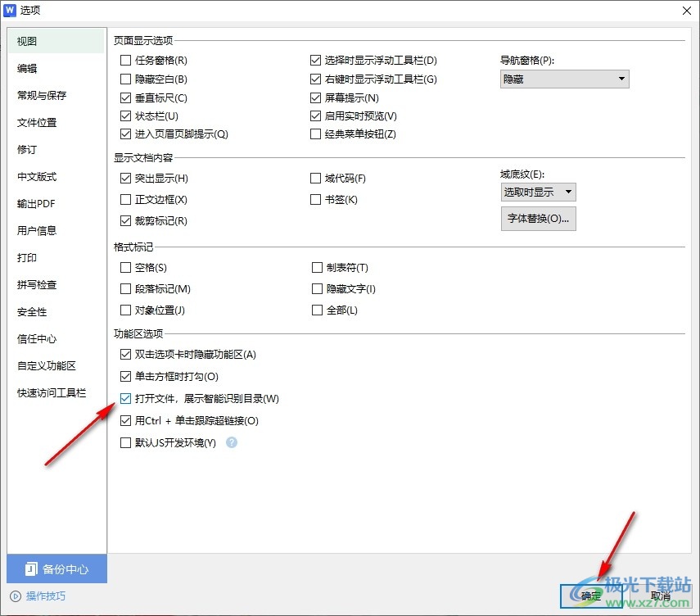
Task: Uncheck the 屏幕提示(N) option
Action: click(x=316, y=97)
